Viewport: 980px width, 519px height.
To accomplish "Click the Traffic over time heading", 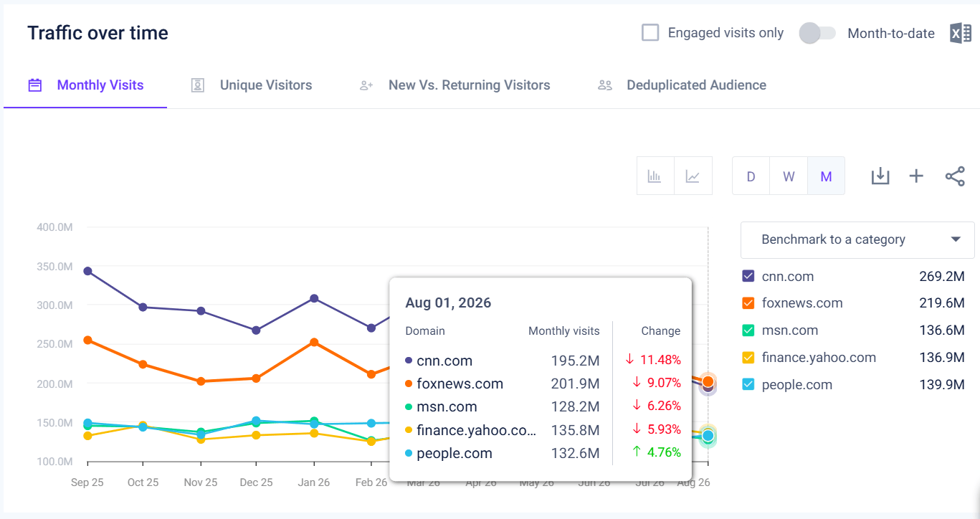I will pyautogui.click(x=97, y=33).
